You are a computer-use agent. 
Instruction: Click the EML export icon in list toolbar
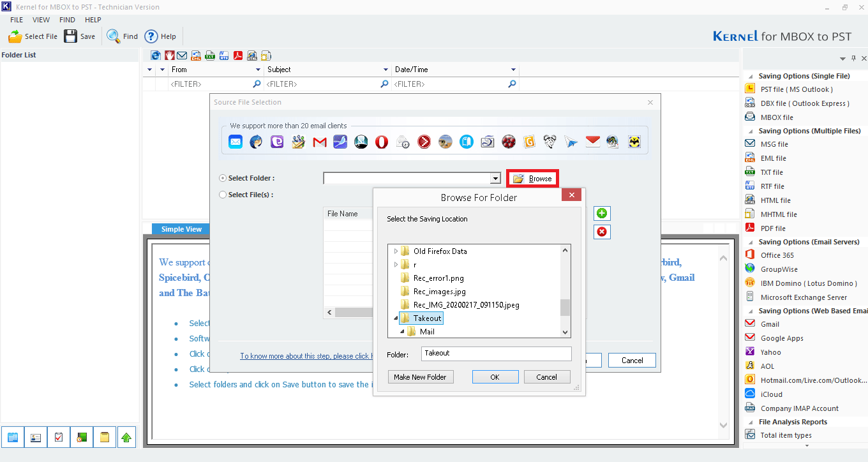pyautogui.click(x=197, y=56)
